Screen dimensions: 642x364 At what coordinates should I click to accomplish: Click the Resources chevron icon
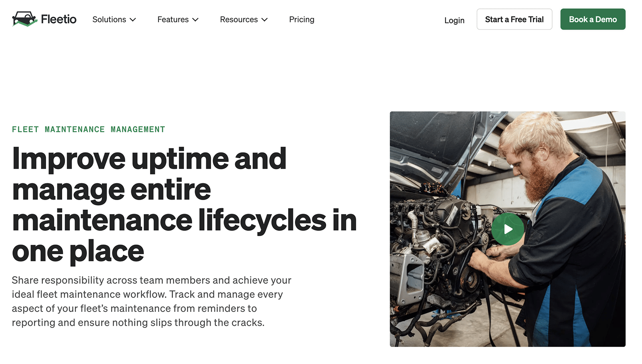pyautogui.click(x=264, y=19)
